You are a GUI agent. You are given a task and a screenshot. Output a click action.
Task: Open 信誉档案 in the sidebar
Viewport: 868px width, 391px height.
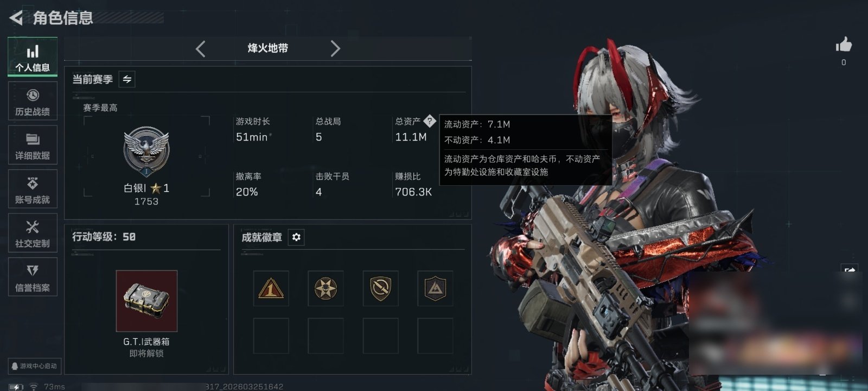pyautogui.click(x=33, y=276)
